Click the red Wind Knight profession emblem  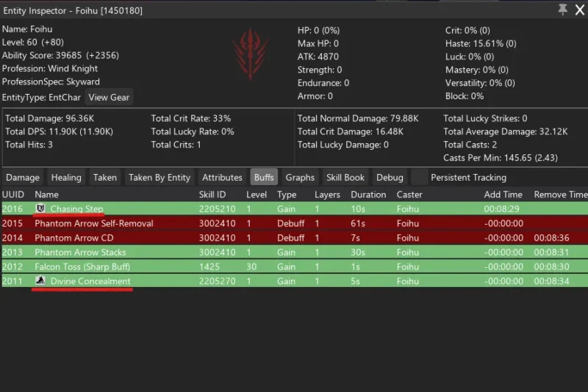click(x=251, y=54)
